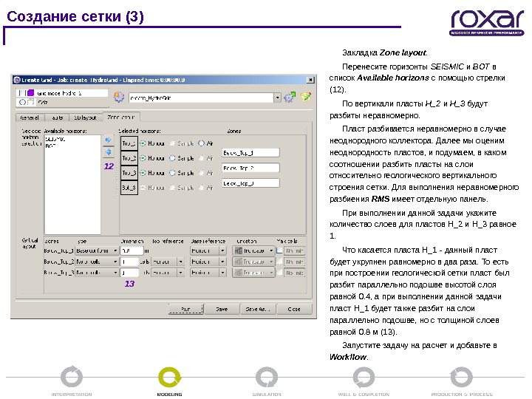532x399 pixels.
Task: Select Honour radio for Top_3
Action: click(x=143, y=173)
